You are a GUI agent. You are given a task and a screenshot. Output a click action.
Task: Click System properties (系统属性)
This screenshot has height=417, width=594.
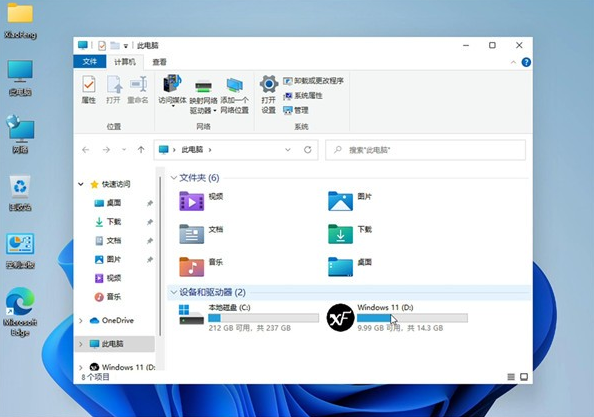pyautogui.click(x=303, y=95)
